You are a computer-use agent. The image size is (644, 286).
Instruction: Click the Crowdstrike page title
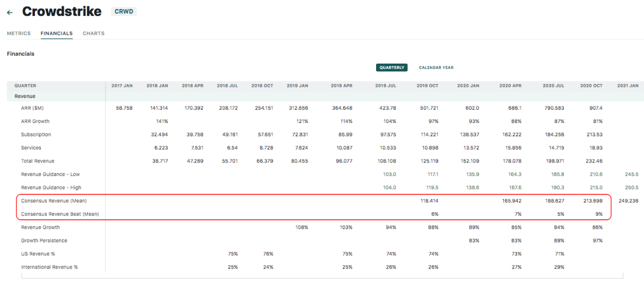(62, 11)
